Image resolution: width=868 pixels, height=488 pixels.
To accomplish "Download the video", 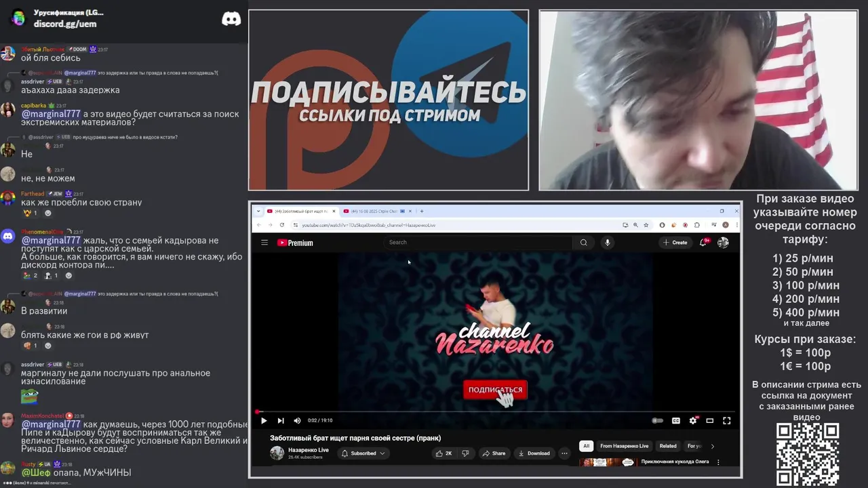I will pos(534,453).
